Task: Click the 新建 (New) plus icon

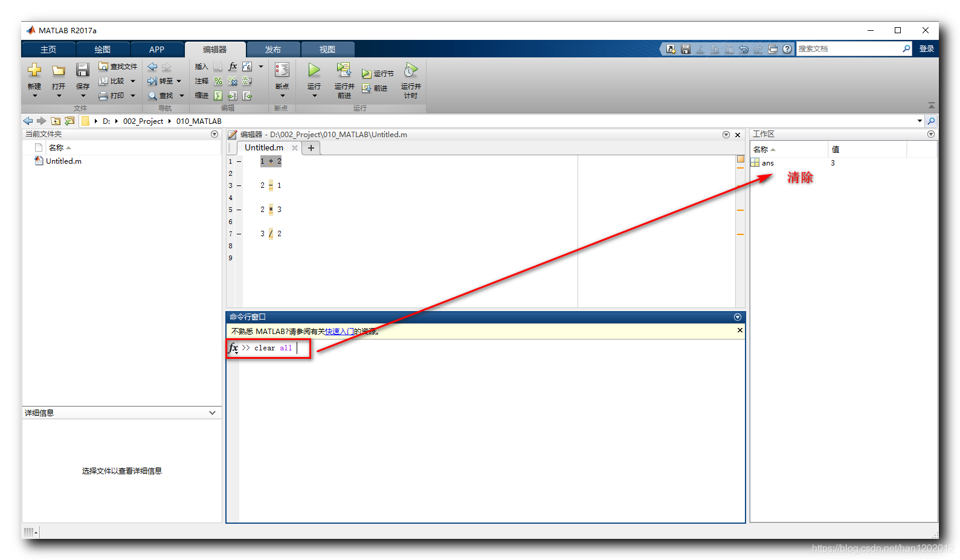Action: [34, 70]
